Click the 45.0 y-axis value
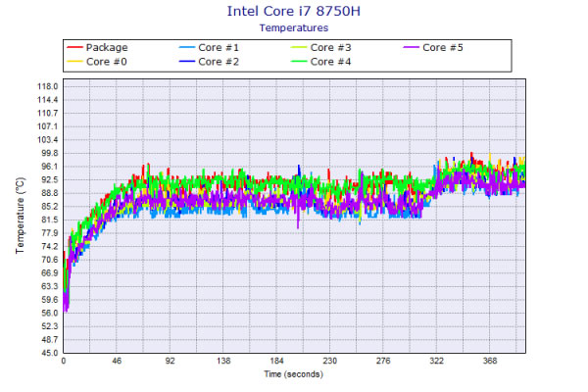Image resolution: width=588 pixels, height=392 pixels. [x=50, y=353]
